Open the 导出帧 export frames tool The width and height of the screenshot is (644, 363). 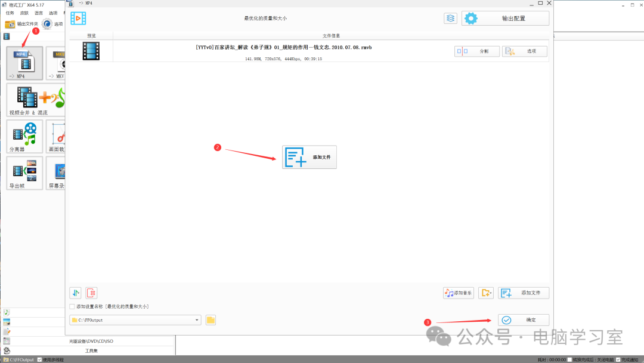[24, 174]
